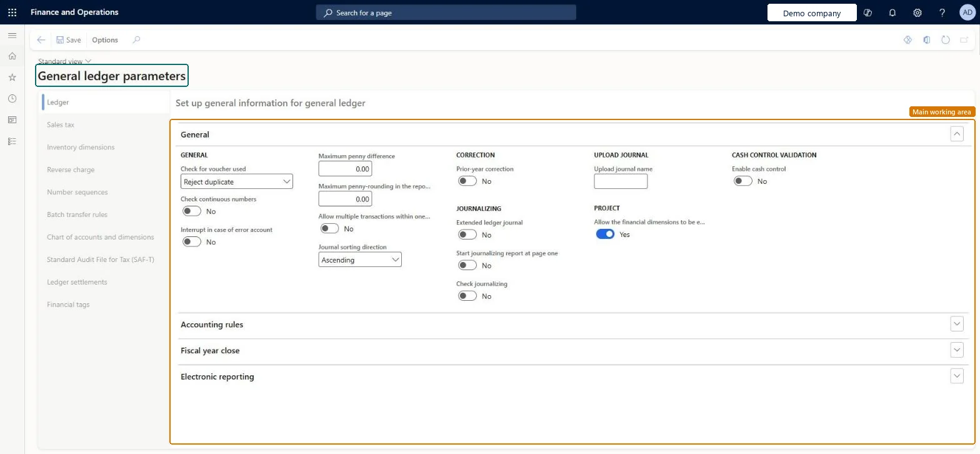Viewport: 980px width, 454px height.
Task: Open the Standard view dropdown
Action: point(64,61)
